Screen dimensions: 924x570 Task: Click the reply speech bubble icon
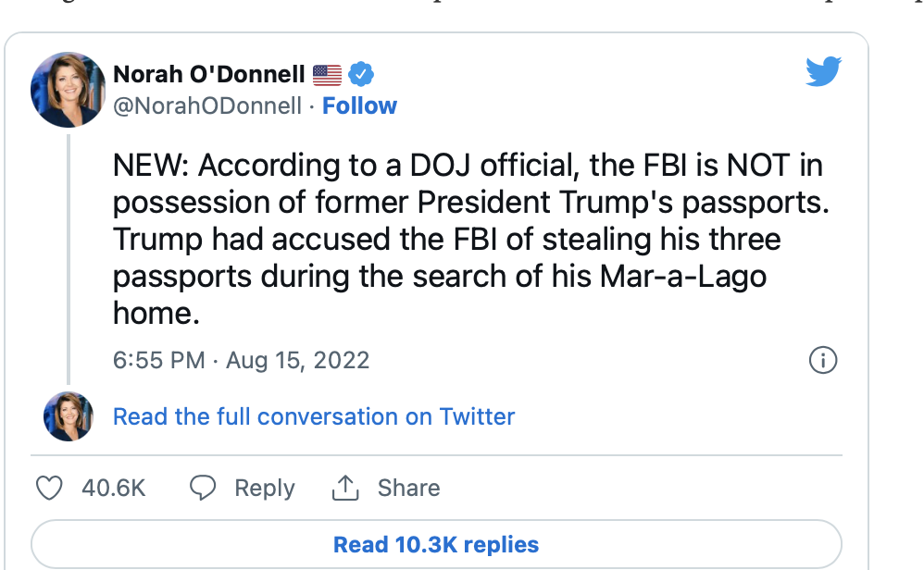coord(203,488)
